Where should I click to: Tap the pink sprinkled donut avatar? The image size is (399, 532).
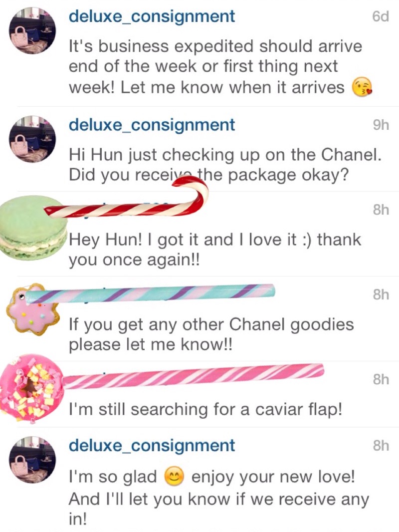32,389
